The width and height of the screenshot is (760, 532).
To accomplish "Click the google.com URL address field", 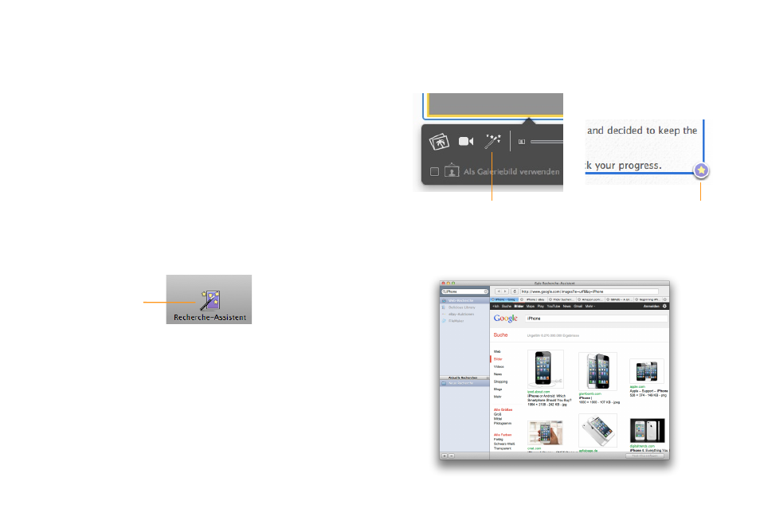I will coord(589,291).
